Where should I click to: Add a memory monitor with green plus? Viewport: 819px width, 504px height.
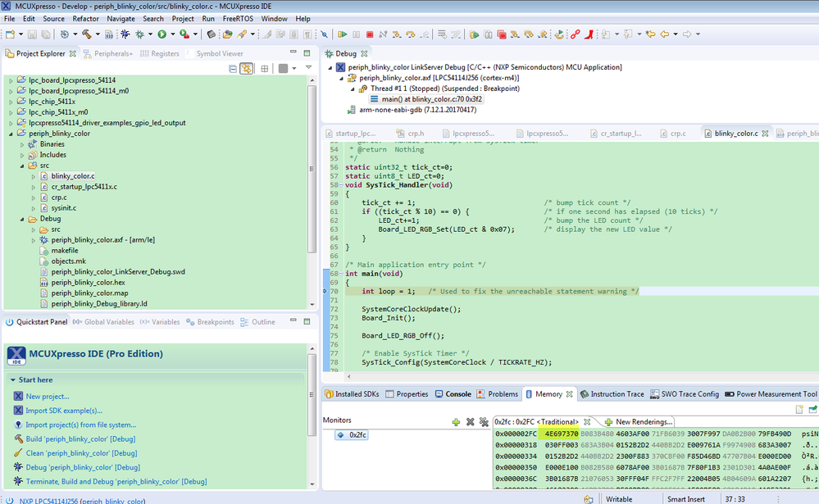pyautogui.click(x=456, y=421)
